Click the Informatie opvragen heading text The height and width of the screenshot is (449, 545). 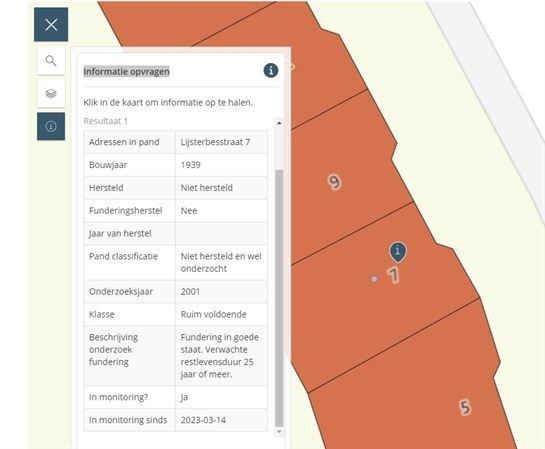127,72
